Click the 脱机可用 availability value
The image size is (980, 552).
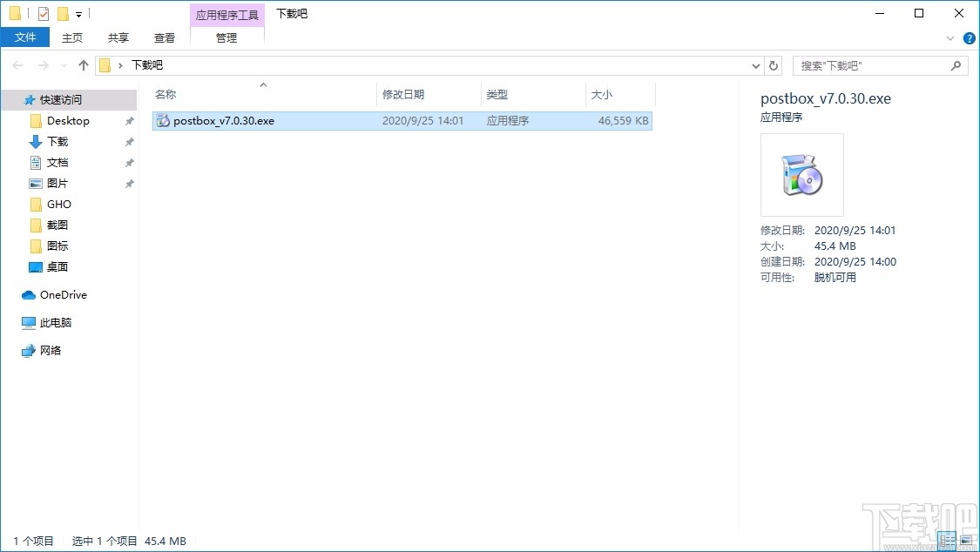pyautogui.click(x=835, y=277)
